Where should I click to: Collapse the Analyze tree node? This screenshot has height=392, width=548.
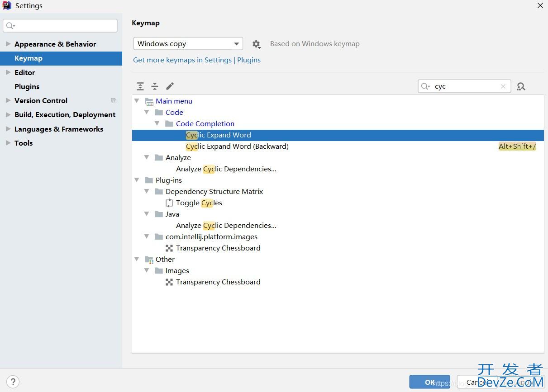[147, 157]
